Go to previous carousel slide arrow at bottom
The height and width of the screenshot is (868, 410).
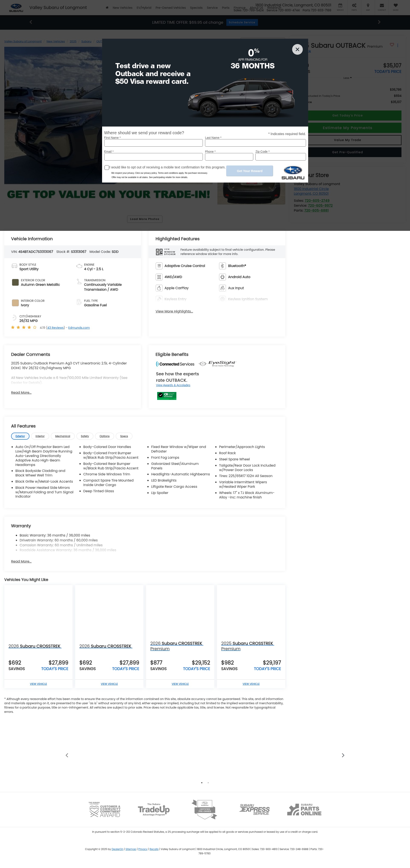click(x=67, y=755)
